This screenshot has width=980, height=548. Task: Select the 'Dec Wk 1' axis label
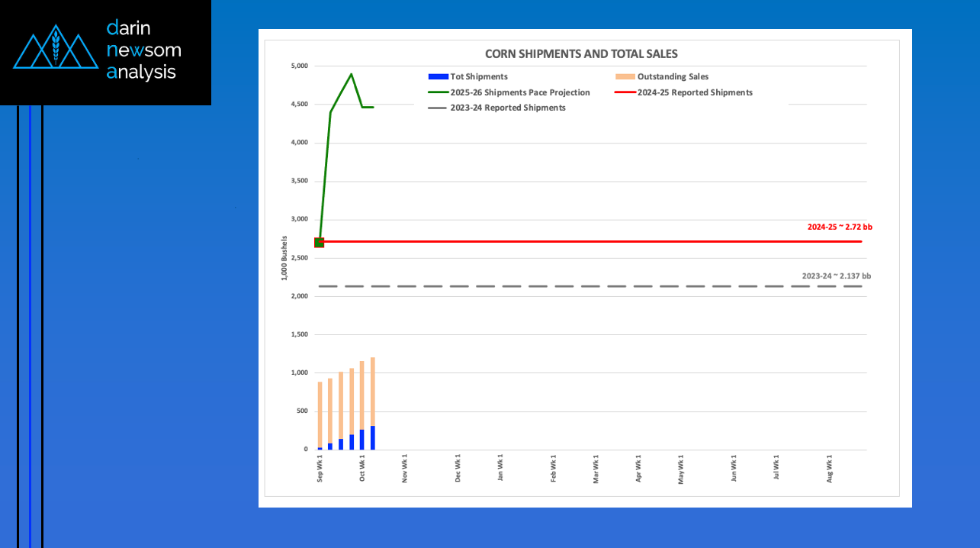pos(458,469)
